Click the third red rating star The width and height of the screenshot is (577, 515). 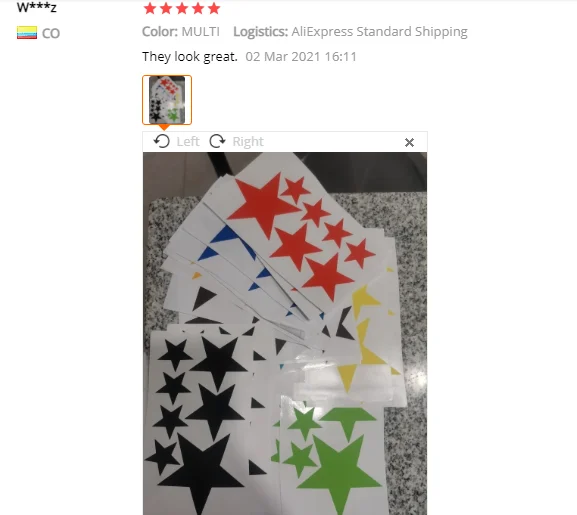click(x=182, y=8)
